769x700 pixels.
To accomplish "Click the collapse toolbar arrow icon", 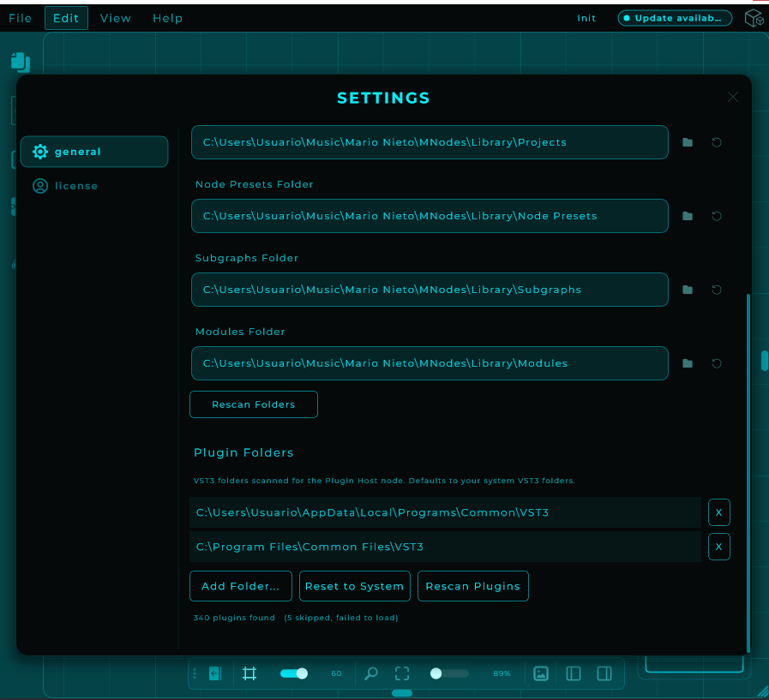I will click(x=215, y=673).
